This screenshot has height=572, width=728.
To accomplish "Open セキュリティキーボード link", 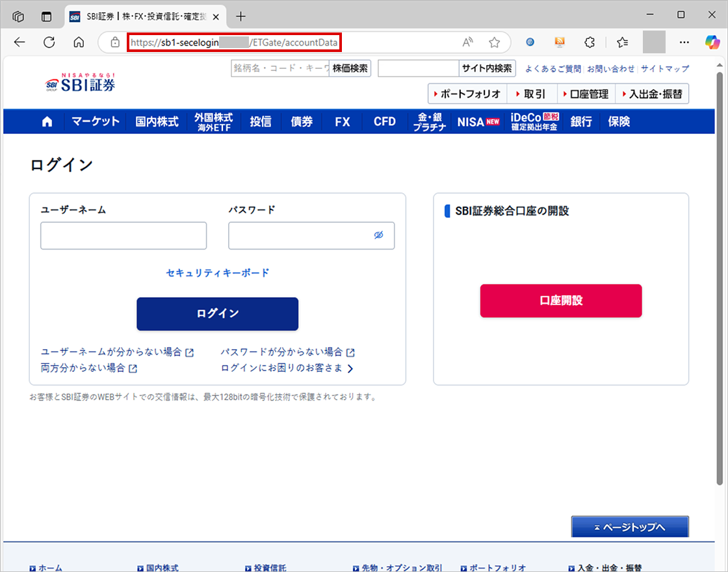I will coord(217,273).
